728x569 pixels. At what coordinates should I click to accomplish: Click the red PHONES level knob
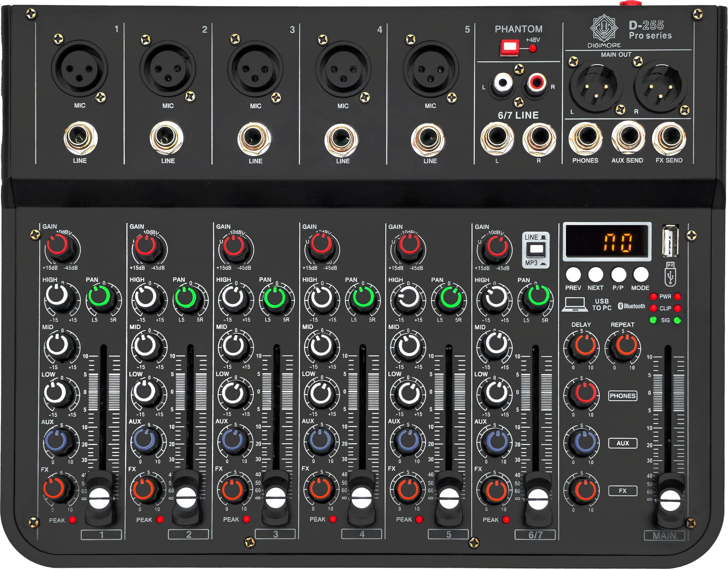(x=584, y=394)
